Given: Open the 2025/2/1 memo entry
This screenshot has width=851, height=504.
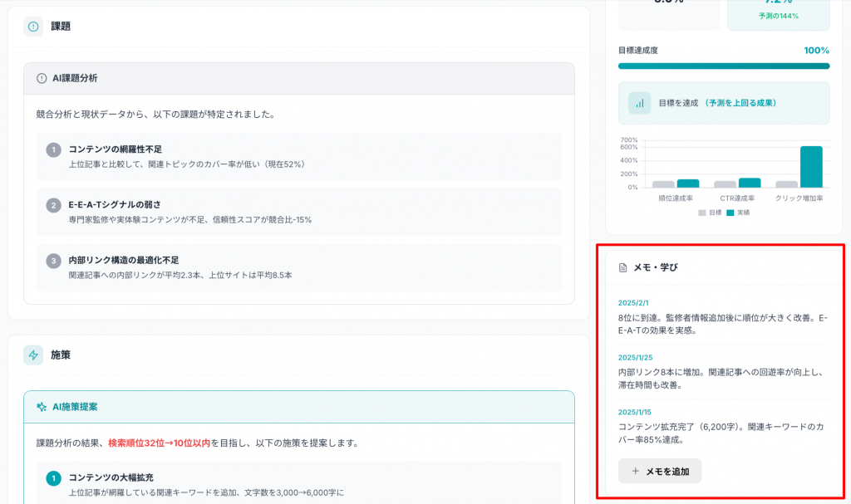Looking at the screenshot, I should [x=723, y=317].
